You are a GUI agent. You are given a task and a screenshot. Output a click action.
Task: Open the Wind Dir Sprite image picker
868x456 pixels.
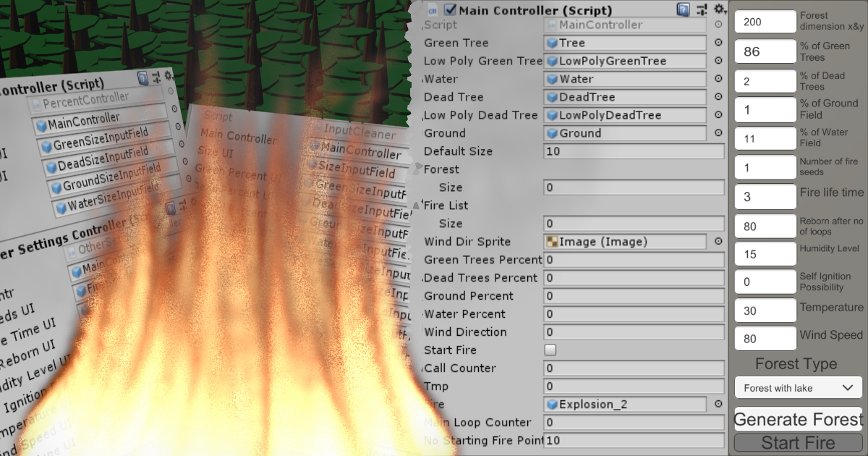point(719,242)
